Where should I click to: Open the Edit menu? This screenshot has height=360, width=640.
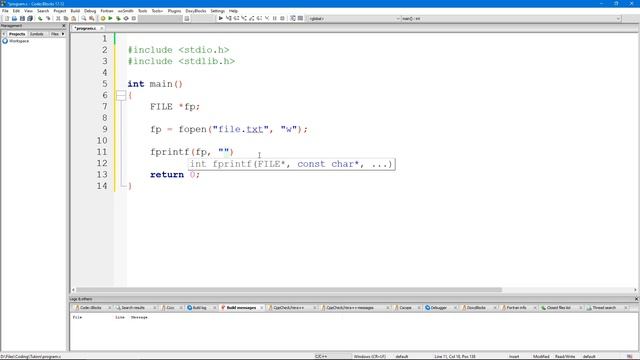coord(16,11)
